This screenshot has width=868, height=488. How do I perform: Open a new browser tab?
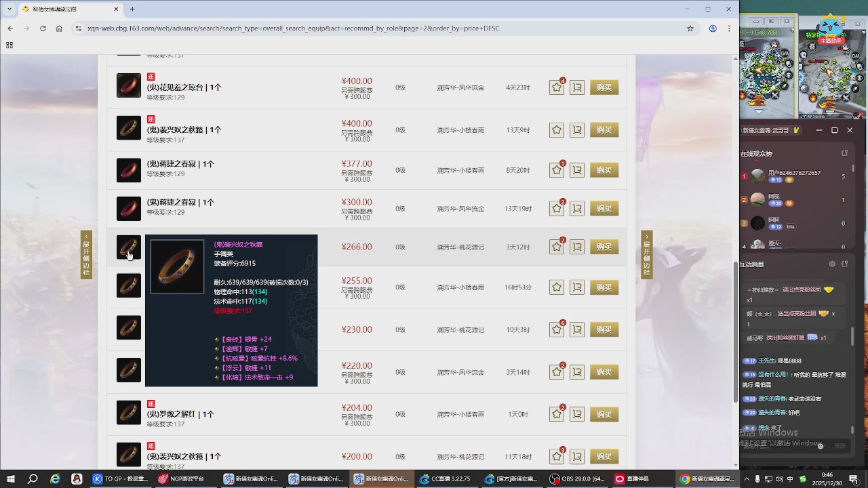(x=132, y=9)
